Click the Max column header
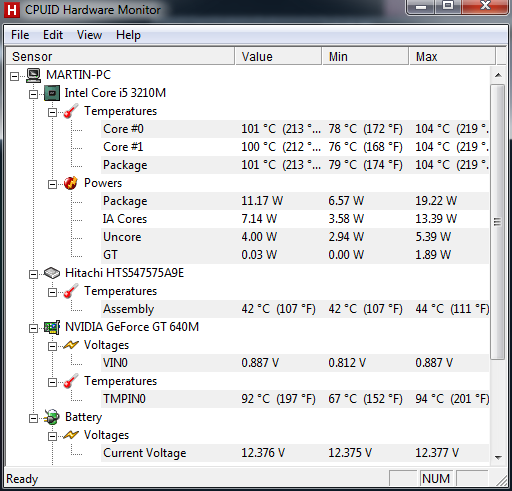 (x=452, y=56)
